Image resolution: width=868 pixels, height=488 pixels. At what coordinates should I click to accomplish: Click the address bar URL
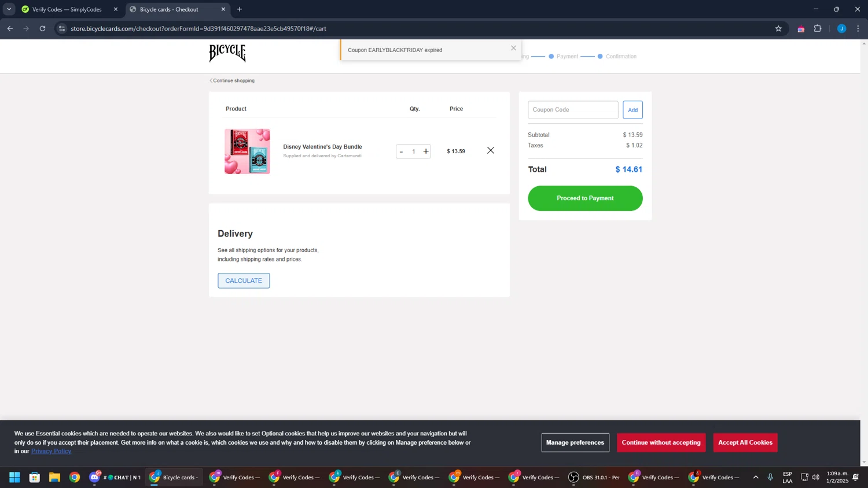198,28
